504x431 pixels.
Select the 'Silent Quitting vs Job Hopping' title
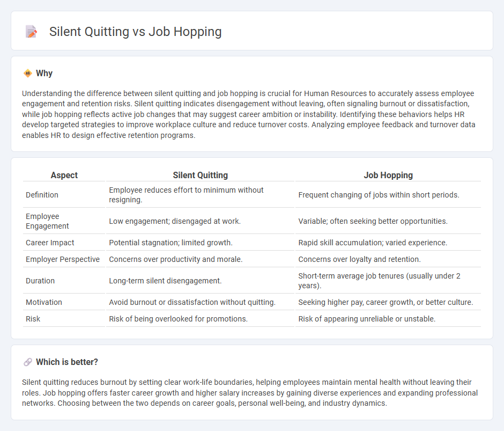(135, 32)
